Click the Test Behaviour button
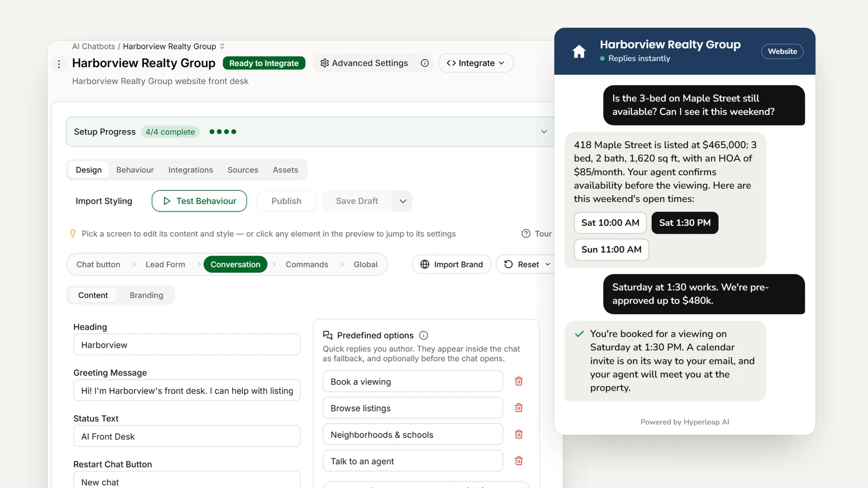Viewport: 868px width, 488px height. click(x=199, y=201)
